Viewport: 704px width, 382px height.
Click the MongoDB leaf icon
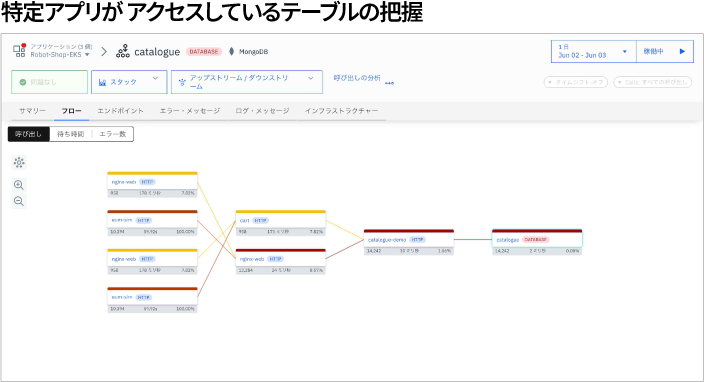click(231, 52)
